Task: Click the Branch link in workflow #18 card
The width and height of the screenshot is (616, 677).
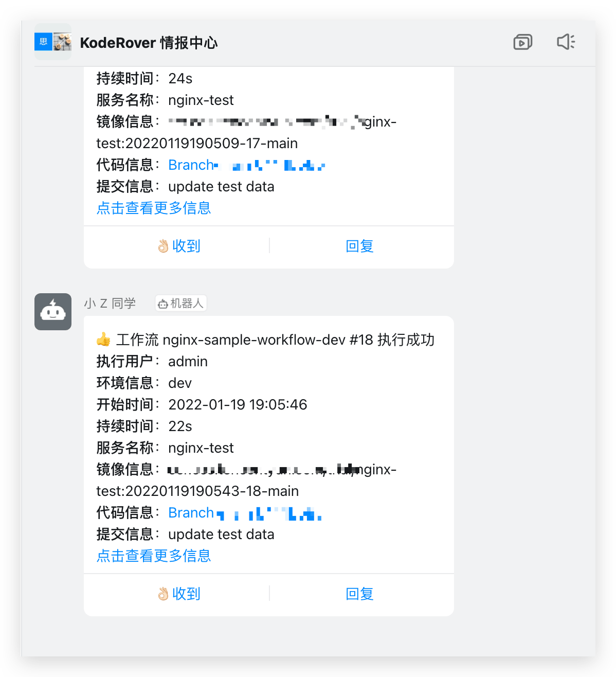Action: [x=191, y=512]
